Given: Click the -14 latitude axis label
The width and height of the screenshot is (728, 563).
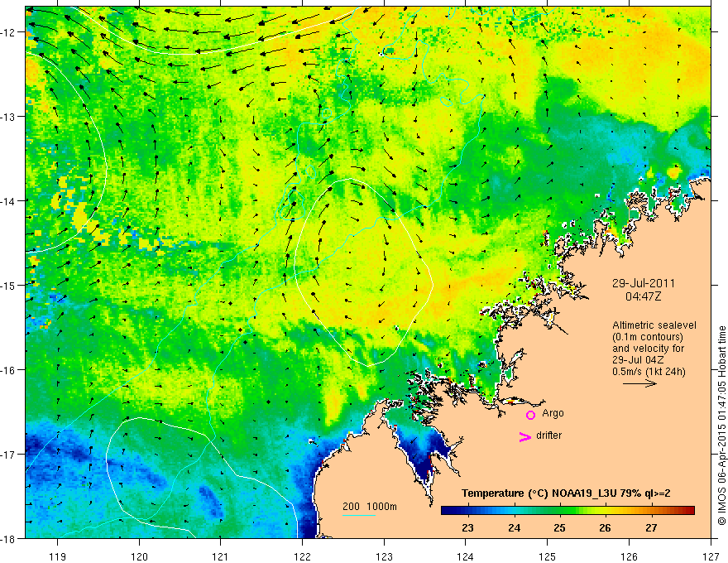Looking at the screenshot, I should coord(9,201).
